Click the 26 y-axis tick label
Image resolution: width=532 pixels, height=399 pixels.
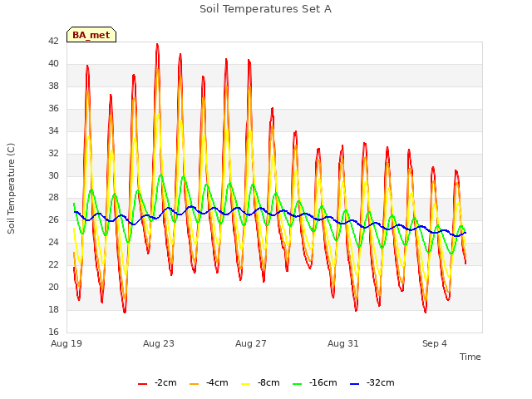point(53,219)
